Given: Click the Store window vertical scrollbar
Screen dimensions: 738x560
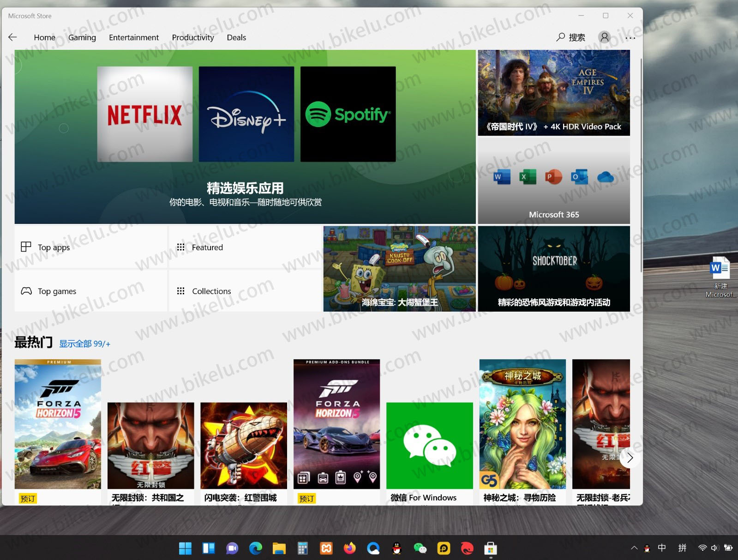Looking at the screenshot, I should (641, 165).
